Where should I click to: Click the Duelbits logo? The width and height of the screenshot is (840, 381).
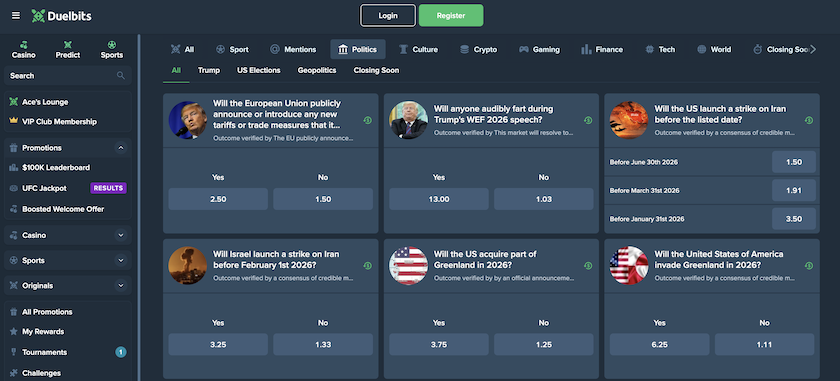[62, 16]
